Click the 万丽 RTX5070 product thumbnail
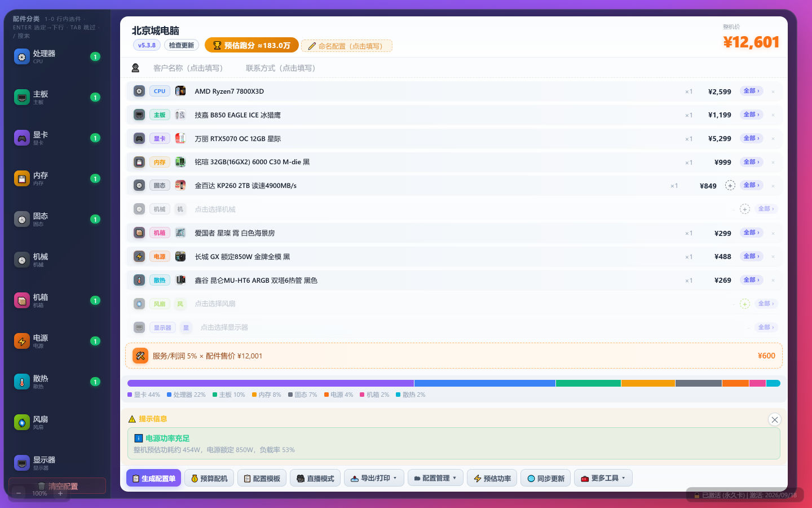Screen dimensions: 812x508 tap(180, 138)
